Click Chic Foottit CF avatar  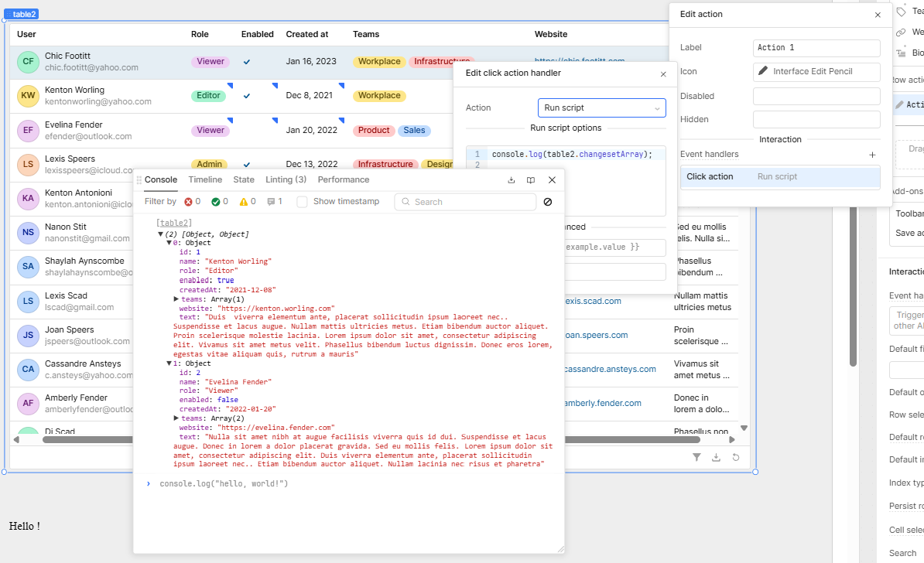[29, 61]
